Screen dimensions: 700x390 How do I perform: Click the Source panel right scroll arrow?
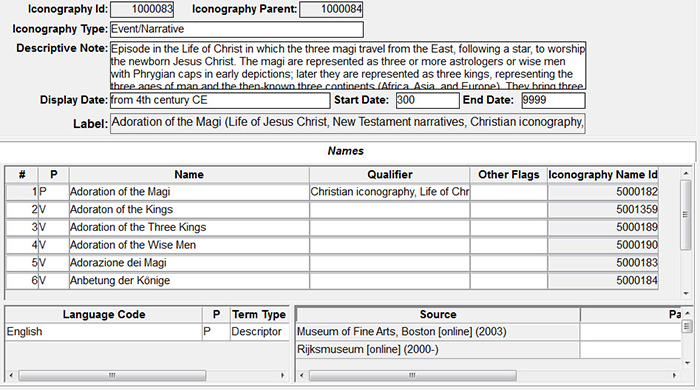click(x=674, y=375)
